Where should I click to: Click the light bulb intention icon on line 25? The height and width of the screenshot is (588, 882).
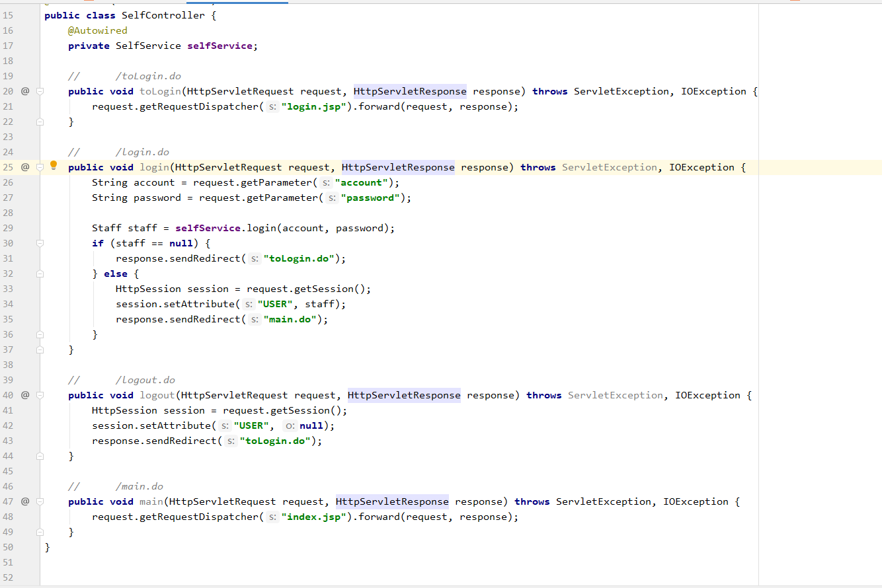(x=54, y=166)
